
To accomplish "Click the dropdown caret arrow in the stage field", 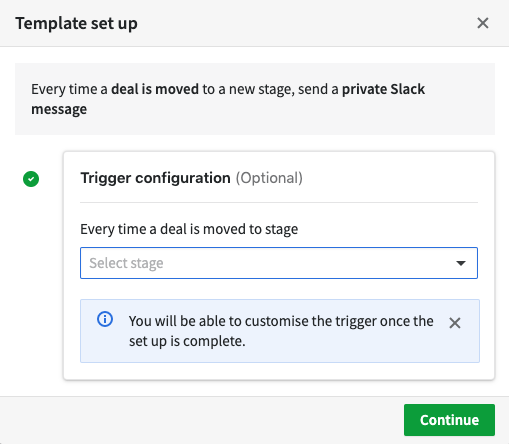I will (x=461, y=263).
